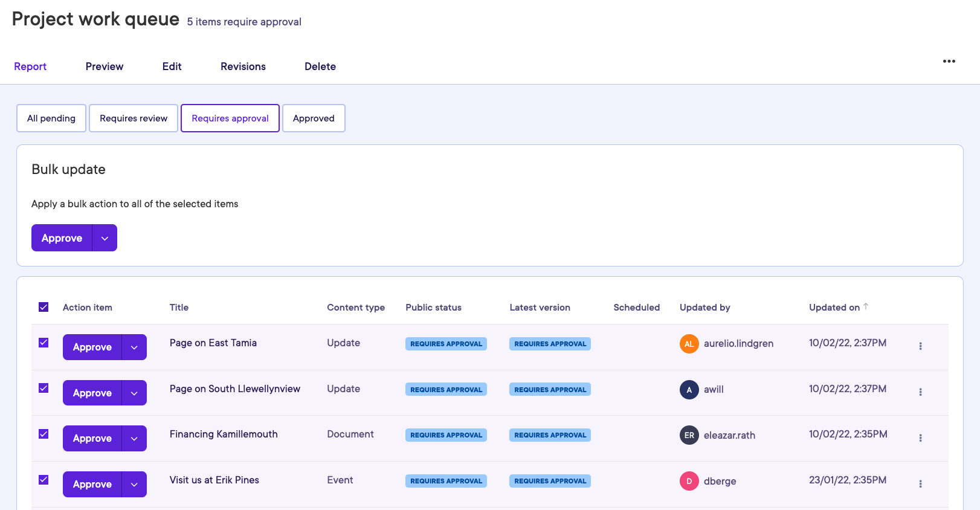Click dberge's pink D avatar
Screen dimensions: 980x510
(689, 481)
